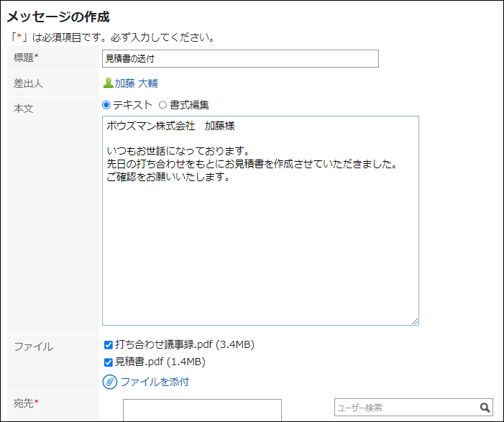Click body line ボウズマン株式会社 加藤様
Image resolution: width=504 pixels, height=422 pixels.
tap(170, 126)
